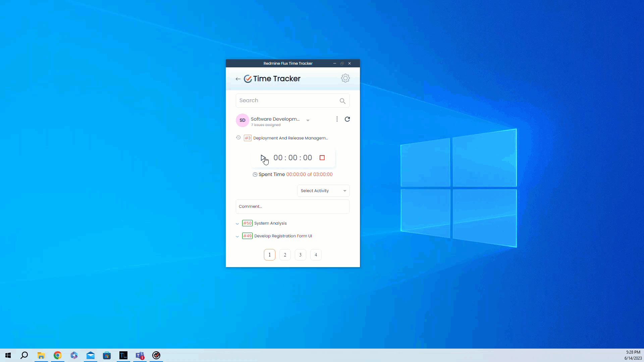This screenshot has height=362, width=644.
Task: Click the history icon next to issue #3
Action: pyautogui.click(x=238, y=138)
